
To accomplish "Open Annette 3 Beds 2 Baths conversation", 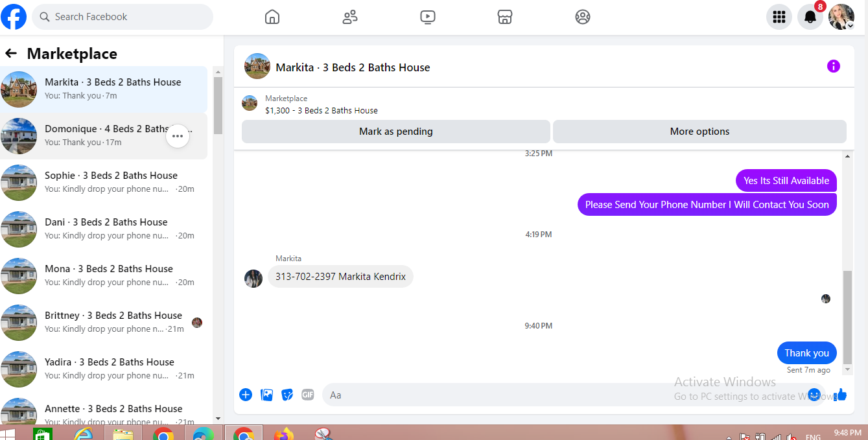I will click(x=104, y=409).
